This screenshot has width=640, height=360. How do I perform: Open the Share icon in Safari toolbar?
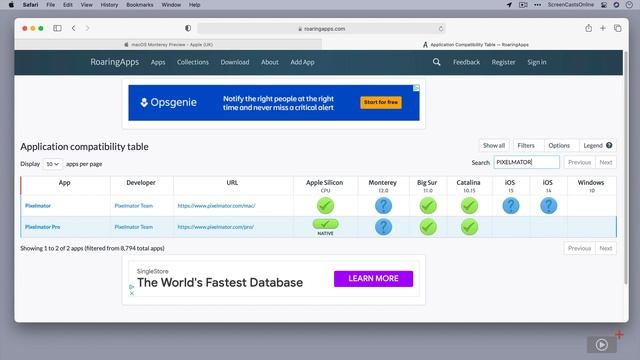(588, 28)
